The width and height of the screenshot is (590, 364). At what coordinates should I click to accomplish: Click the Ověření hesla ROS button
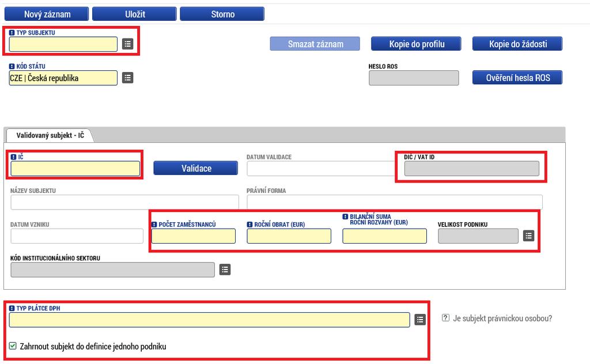[517, 77]
